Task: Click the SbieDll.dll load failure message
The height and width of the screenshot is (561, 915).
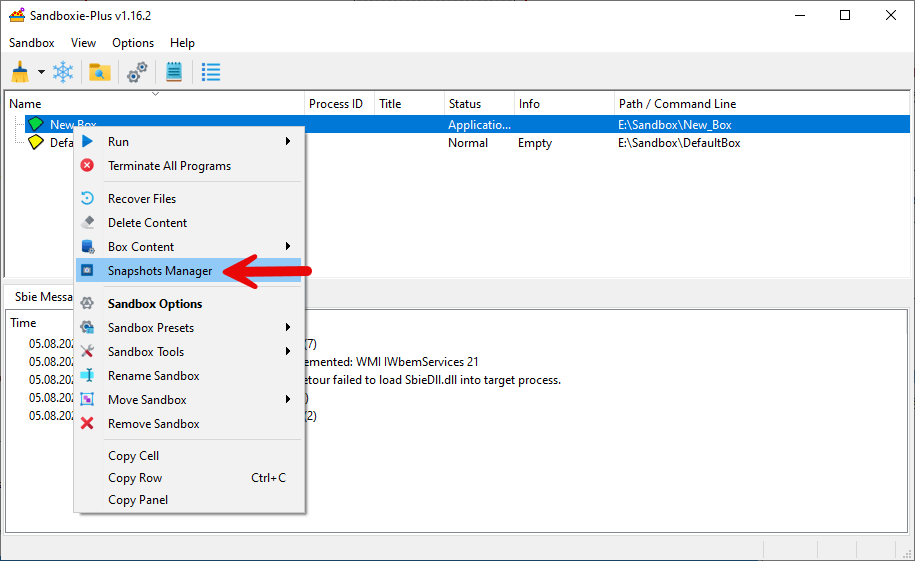Action: click(432, 380)
